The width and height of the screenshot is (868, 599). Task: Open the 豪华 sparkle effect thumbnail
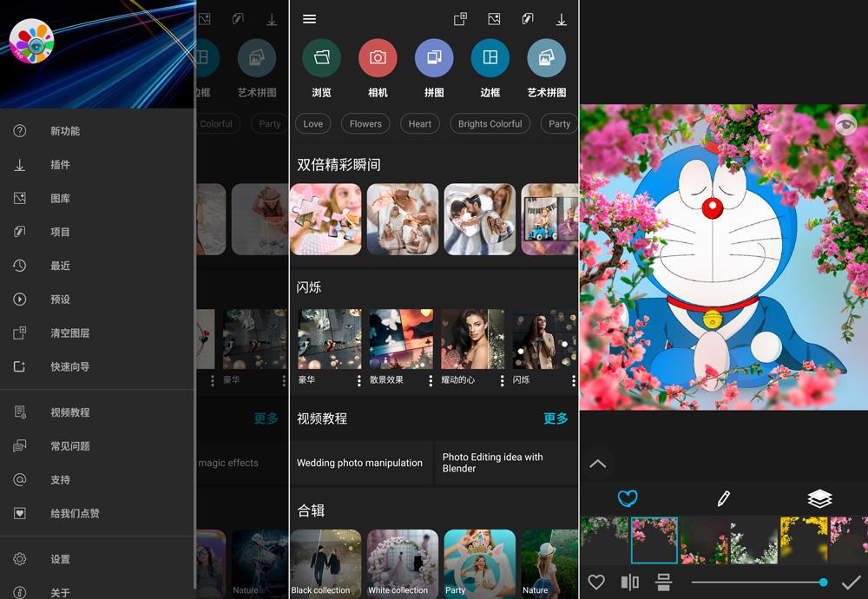tap(329, 339)
